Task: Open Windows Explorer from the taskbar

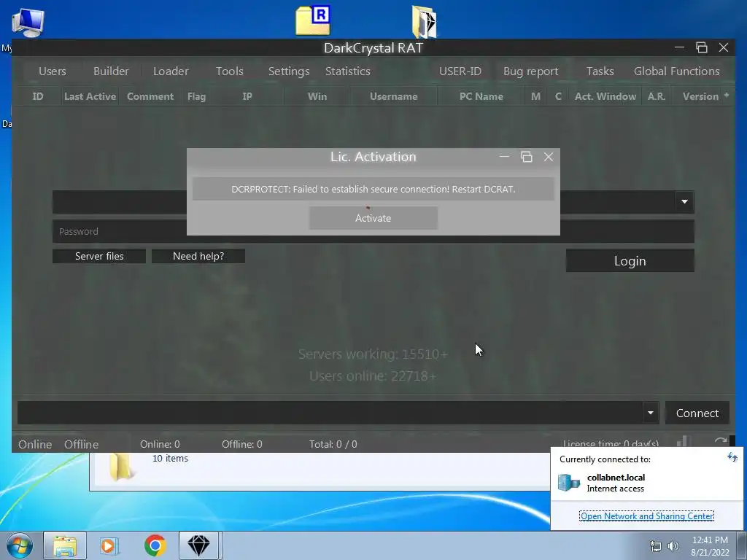Action: coord(65,545)
